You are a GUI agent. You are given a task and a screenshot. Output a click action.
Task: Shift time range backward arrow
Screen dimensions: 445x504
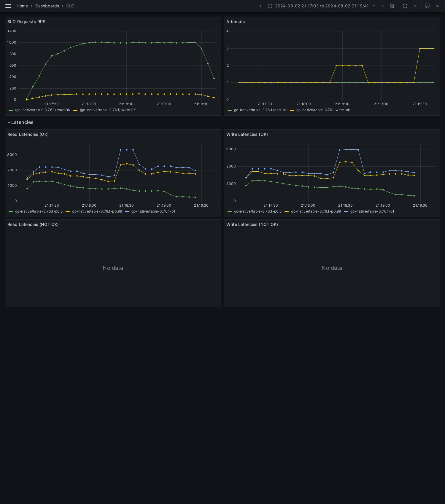[x=261, y=6]
